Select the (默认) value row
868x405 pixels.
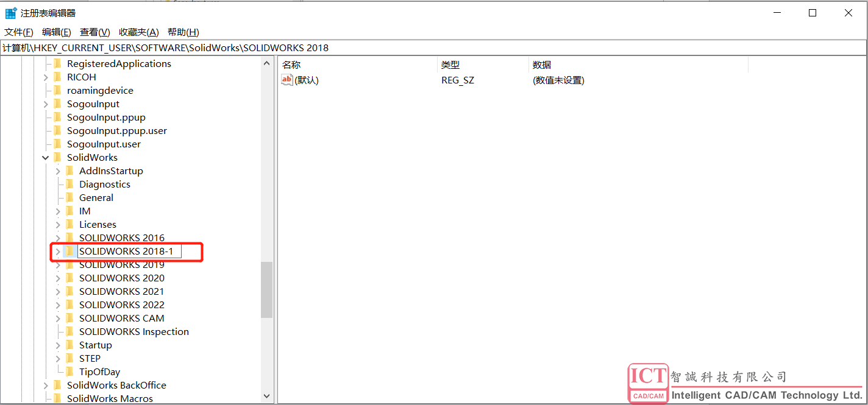click(307, 80)
